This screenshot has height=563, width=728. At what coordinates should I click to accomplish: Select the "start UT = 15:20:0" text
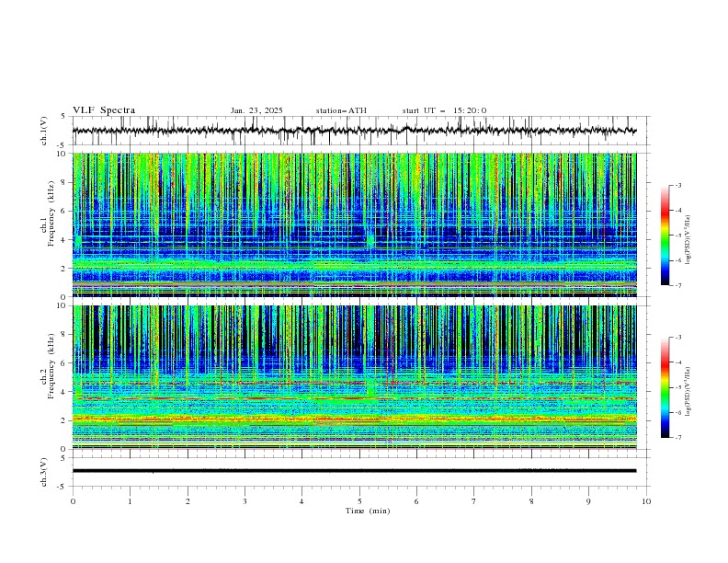(444, 110)
